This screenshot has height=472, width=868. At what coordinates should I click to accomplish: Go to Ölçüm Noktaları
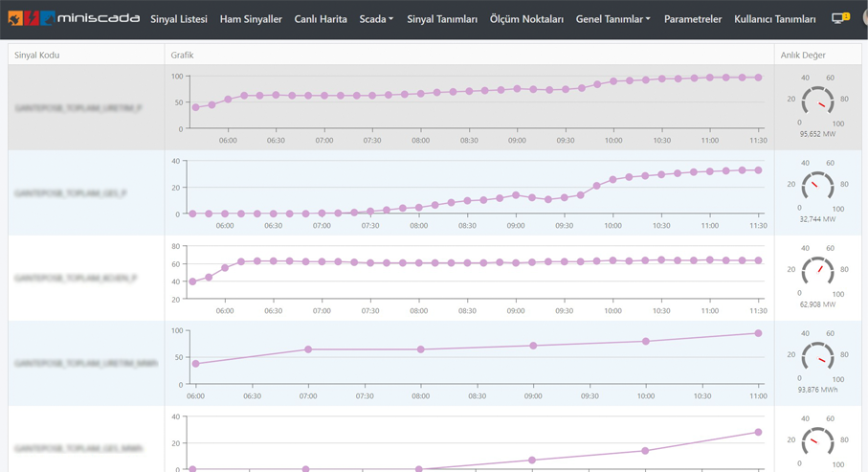(x=526, y=19)
